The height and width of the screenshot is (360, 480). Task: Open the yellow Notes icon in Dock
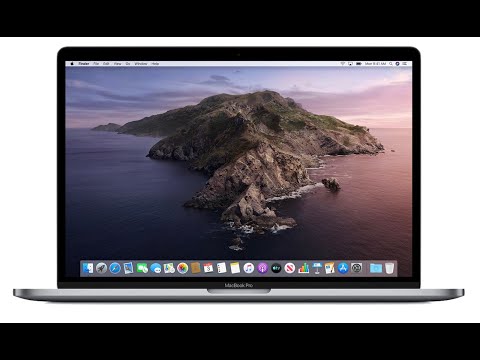click(235, 268)
